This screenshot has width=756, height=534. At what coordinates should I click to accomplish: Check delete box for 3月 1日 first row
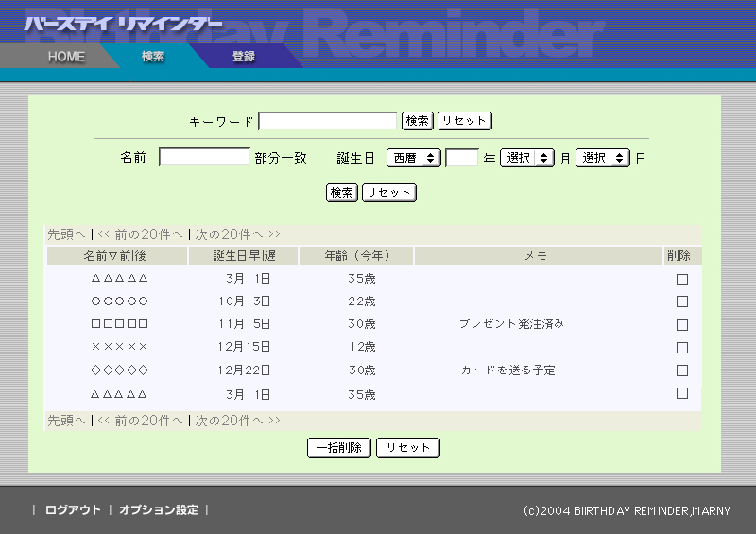(681, 280)
